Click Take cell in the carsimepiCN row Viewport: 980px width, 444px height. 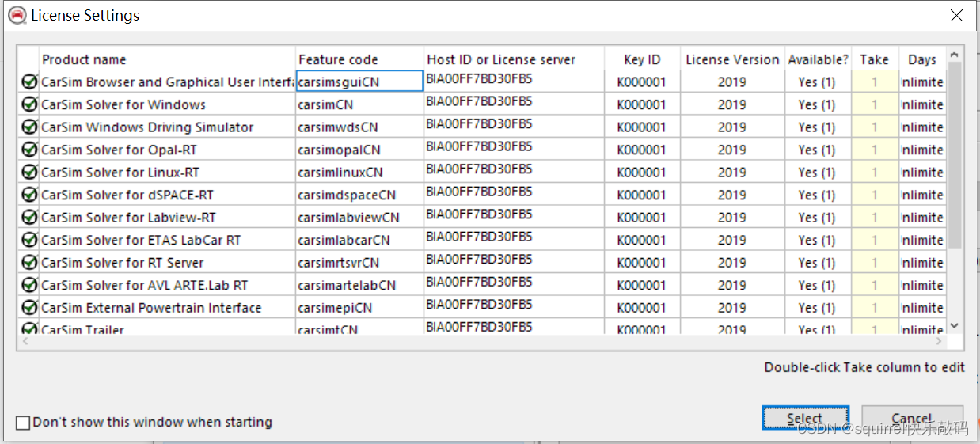(875, 307)
